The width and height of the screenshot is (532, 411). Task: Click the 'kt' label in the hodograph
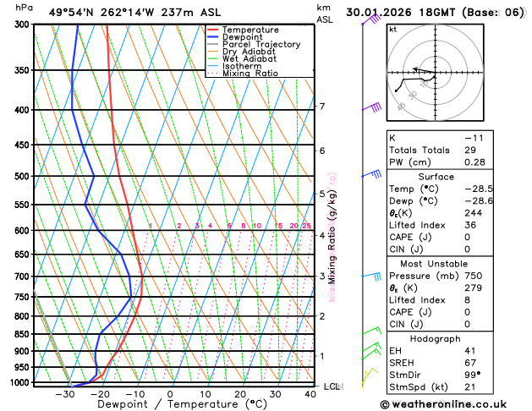392,30
